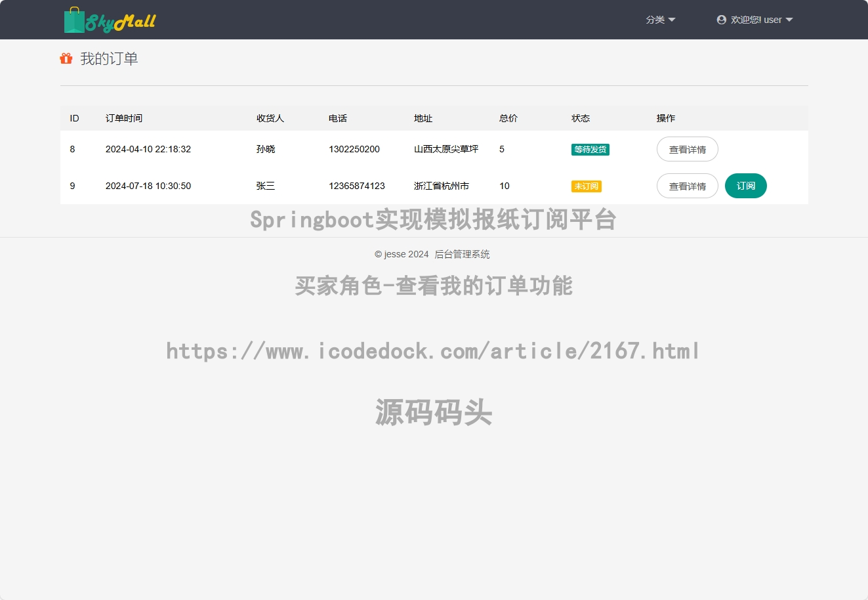This screenshot has width=868, height=600.
Task: Click the 操作 column header
Action: pyautogui.click(x=666, y=118)
